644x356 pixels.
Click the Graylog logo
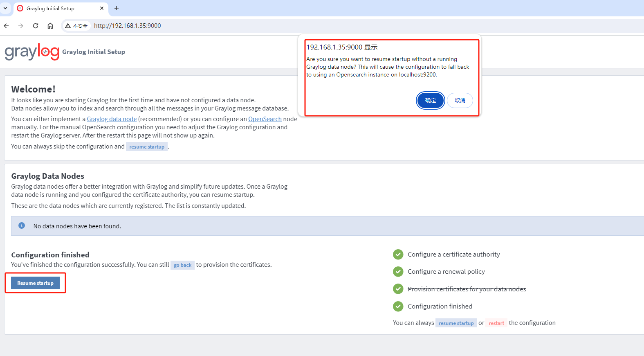(x=32, y=52)
